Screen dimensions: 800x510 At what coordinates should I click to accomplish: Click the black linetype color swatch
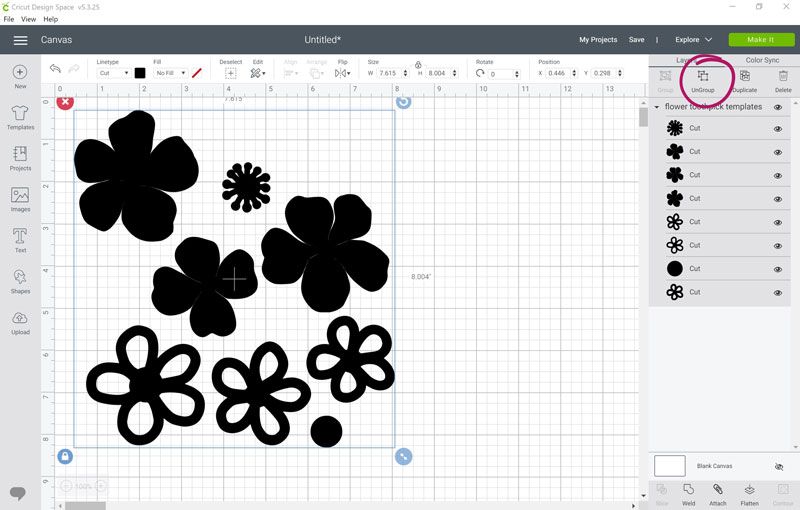(140, 73)
